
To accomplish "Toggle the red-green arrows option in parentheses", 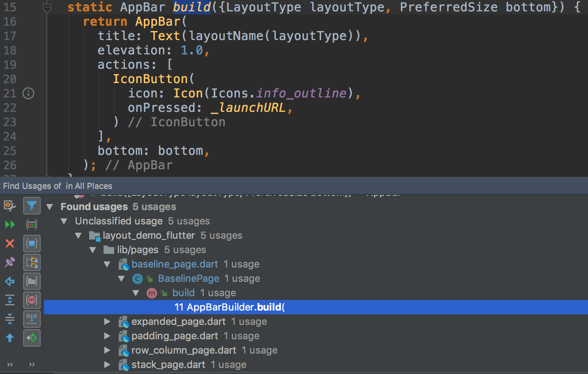I will [x=32, y=225].
